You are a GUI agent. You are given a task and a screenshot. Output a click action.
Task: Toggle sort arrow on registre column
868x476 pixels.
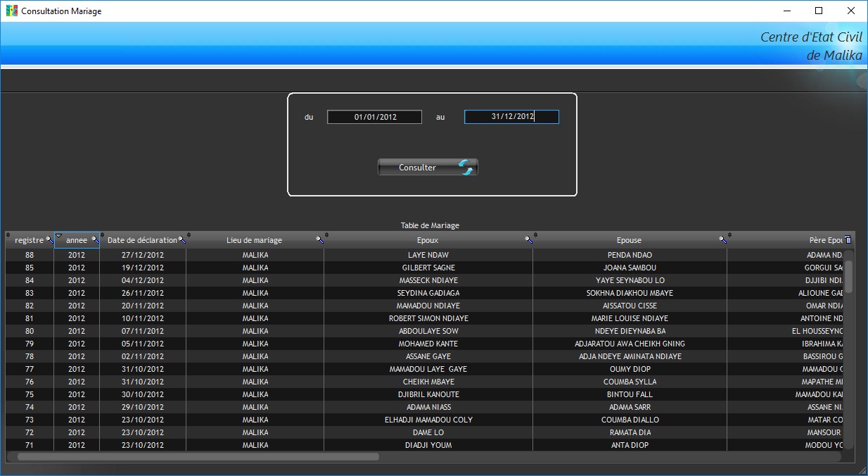8,235
